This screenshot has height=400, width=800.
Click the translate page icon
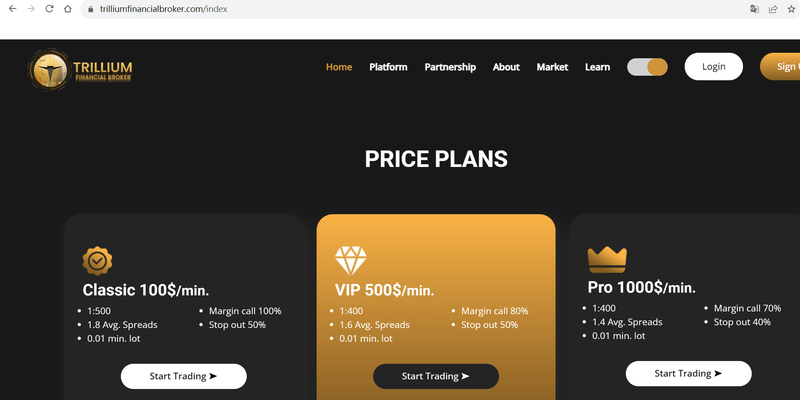(754, 9)
